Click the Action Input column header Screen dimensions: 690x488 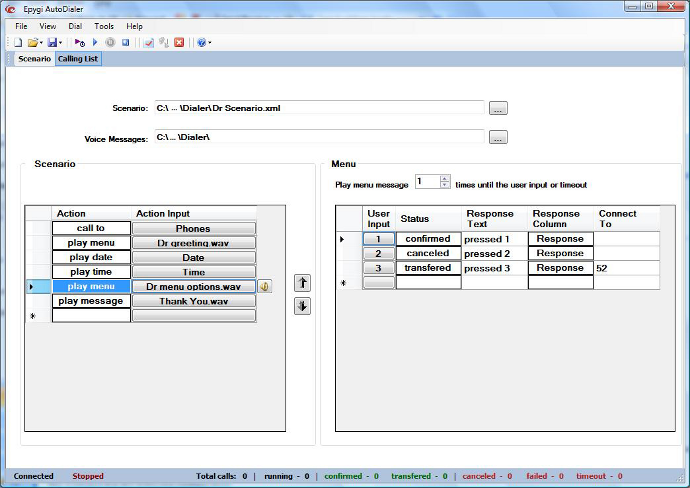coord(194,213)
